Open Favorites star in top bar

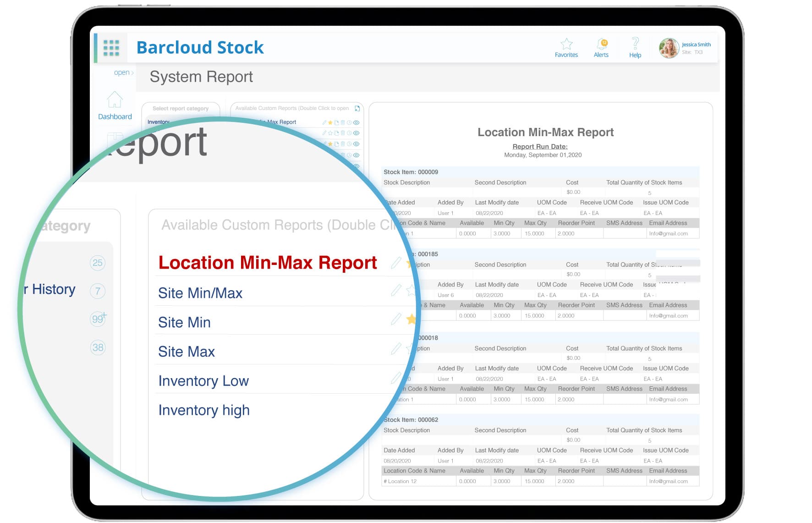point(567,44)
